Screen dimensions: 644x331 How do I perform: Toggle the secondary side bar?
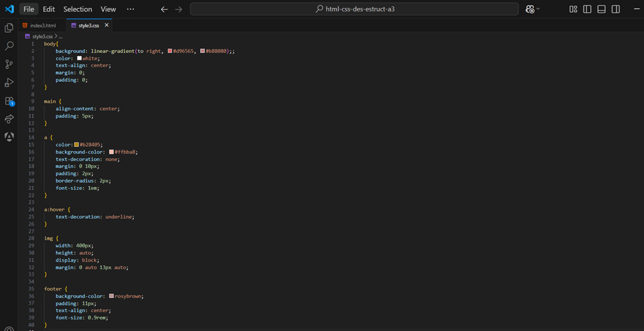click(615, 9)
